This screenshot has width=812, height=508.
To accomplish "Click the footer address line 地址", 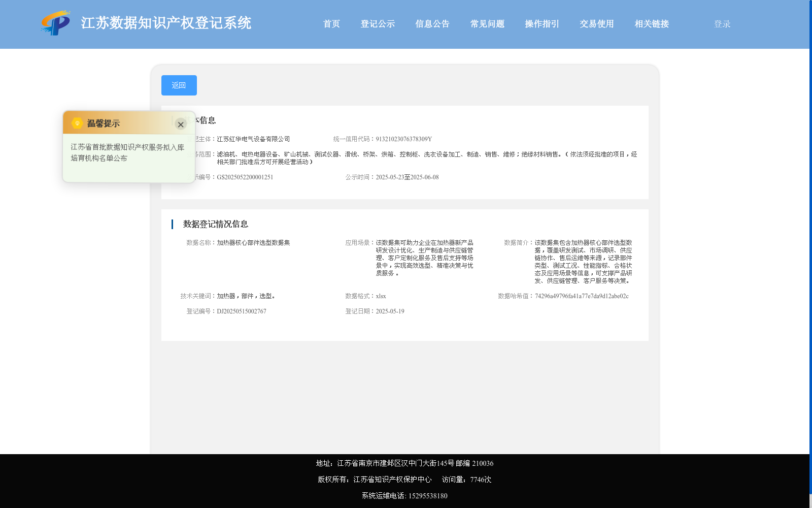I will 404,463.
